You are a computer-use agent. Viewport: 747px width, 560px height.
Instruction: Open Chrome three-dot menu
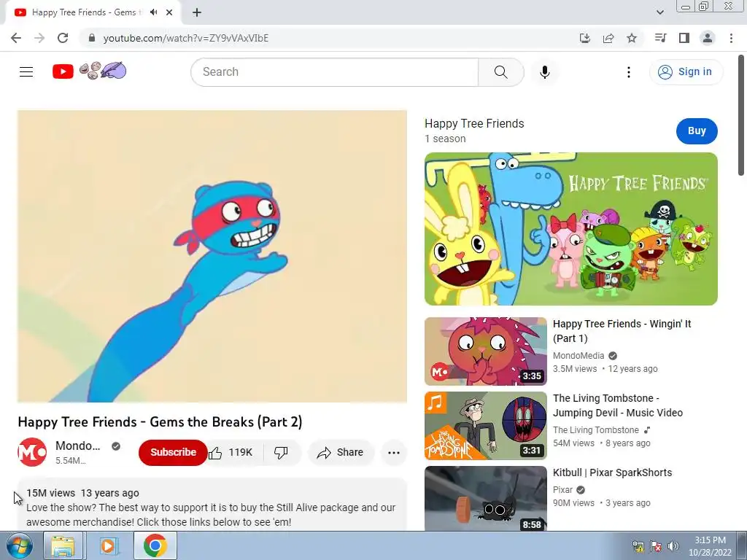tap(731, 38)
